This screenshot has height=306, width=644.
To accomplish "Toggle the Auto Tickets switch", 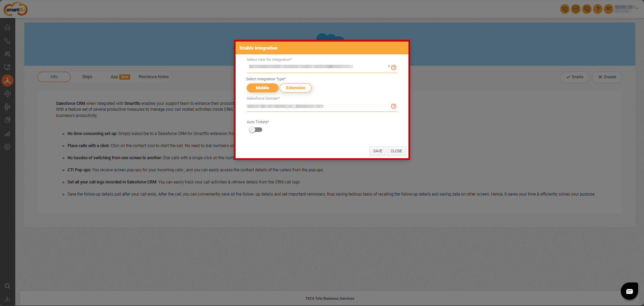I will click(256, 130).
